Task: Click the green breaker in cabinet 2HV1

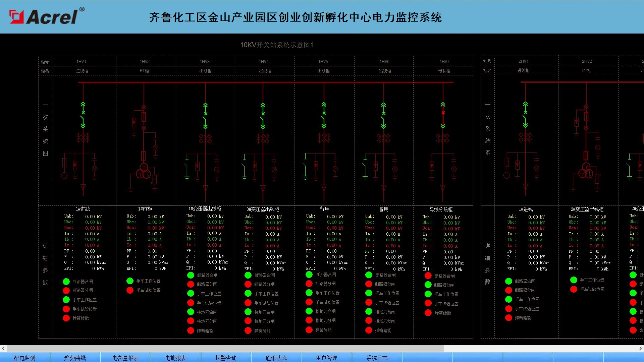Action: point(525,115)
